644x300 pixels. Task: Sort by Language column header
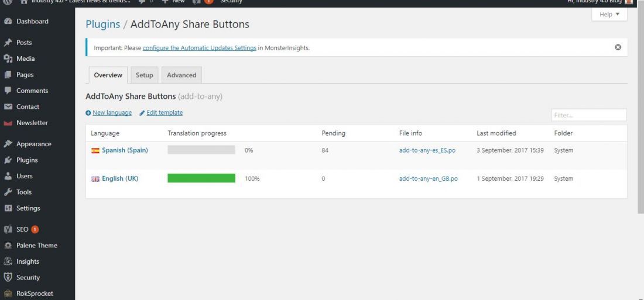[105, 133]
